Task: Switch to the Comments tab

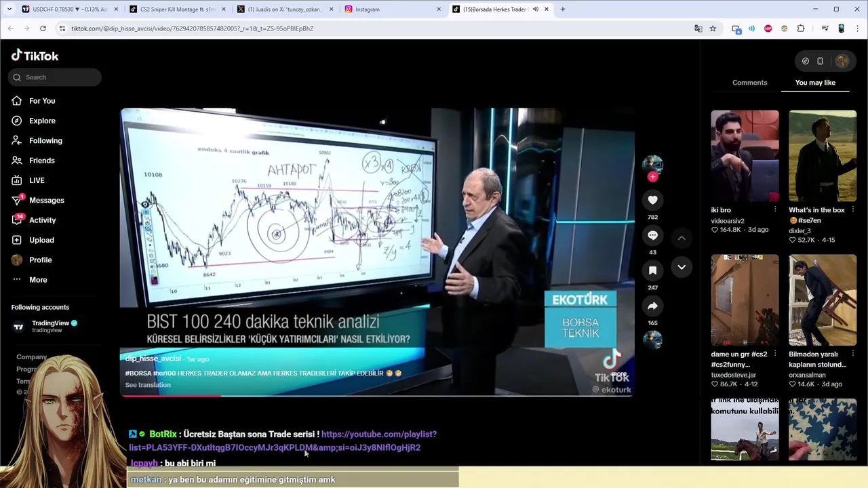Action: point(749,83)
